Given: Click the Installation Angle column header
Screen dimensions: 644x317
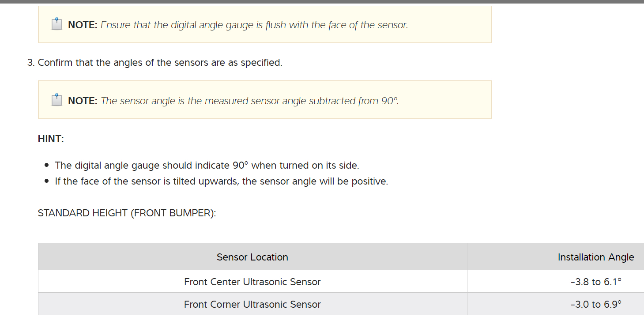Looking at the screenshot, I should point(595,257).
